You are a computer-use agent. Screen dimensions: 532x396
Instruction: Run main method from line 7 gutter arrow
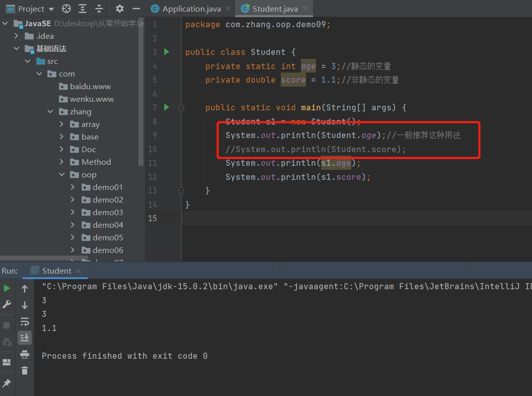tap(167, 107)
